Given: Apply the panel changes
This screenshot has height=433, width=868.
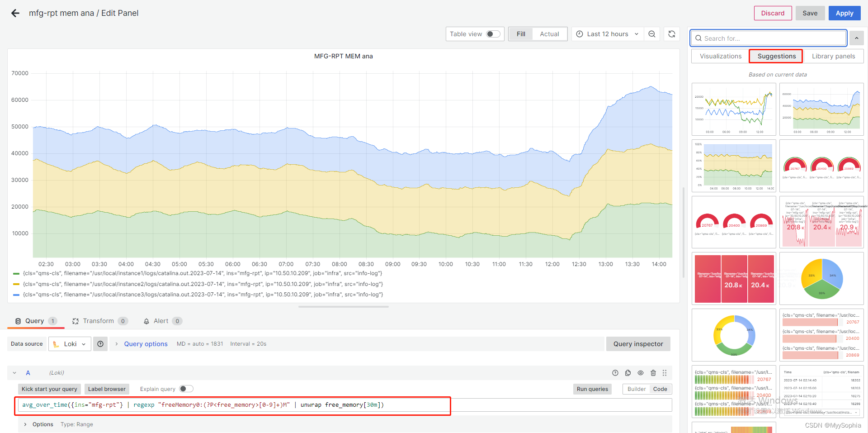Looking at the screenshot, I should (844, 13).
